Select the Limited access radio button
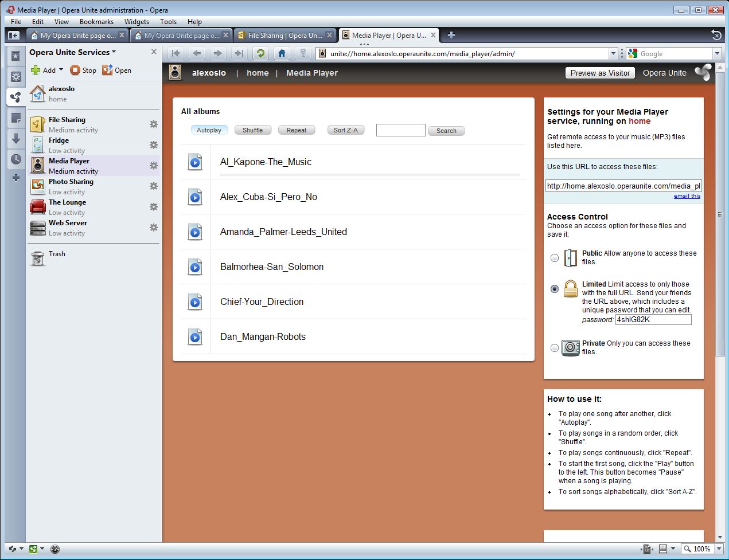 pyautogui.click(x=555, y=289)
